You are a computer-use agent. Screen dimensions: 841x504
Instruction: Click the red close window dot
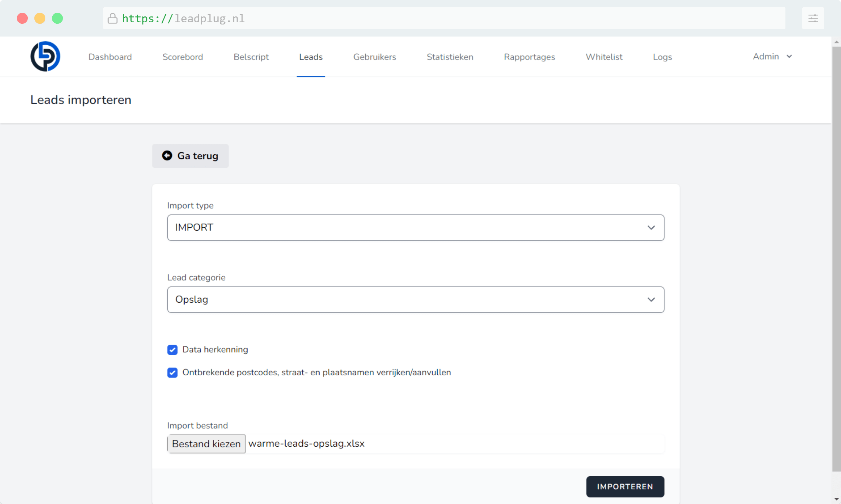point(22,18)
